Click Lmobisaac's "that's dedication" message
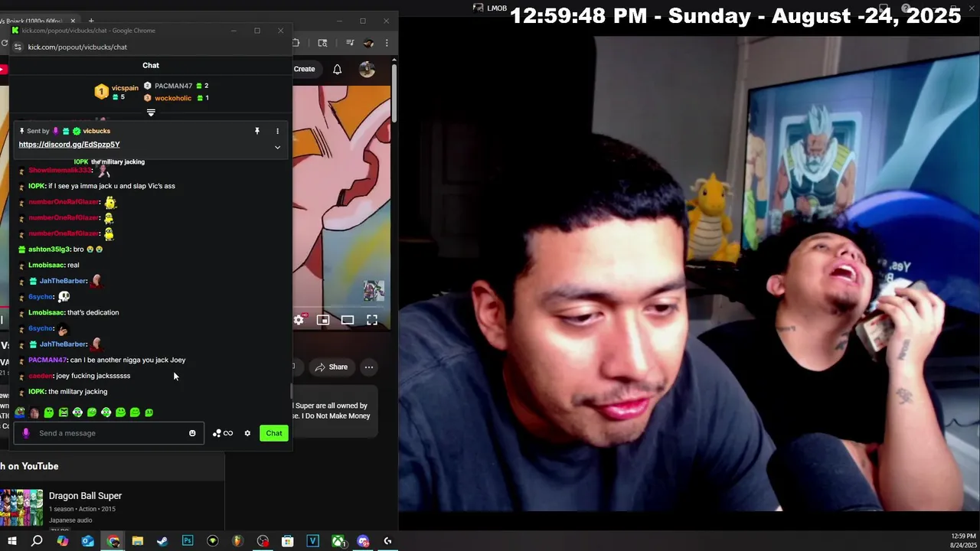980x551 pixels. coord(93,313)
